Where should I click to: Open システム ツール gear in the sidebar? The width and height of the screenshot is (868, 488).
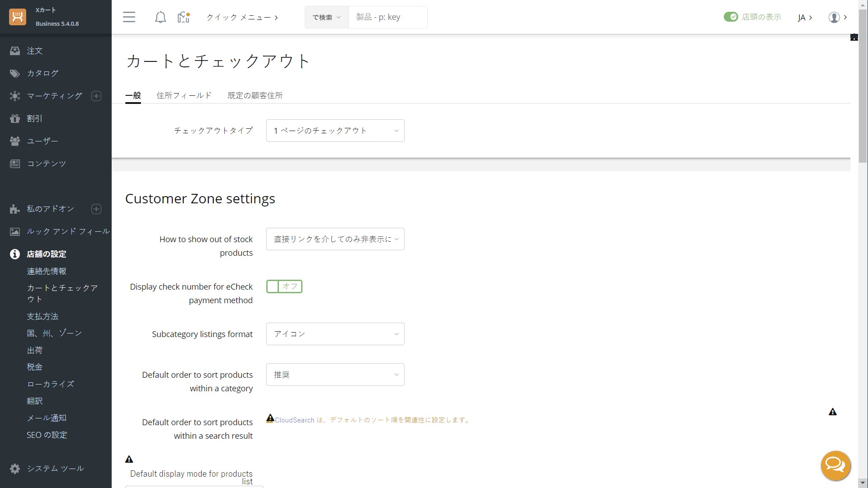[15, 469]
